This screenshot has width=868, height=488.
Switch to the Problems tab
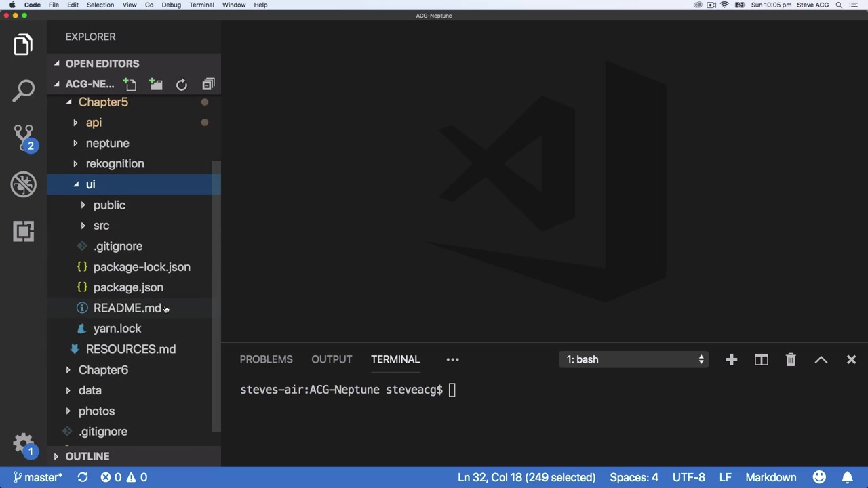click(x=266, y=359)
